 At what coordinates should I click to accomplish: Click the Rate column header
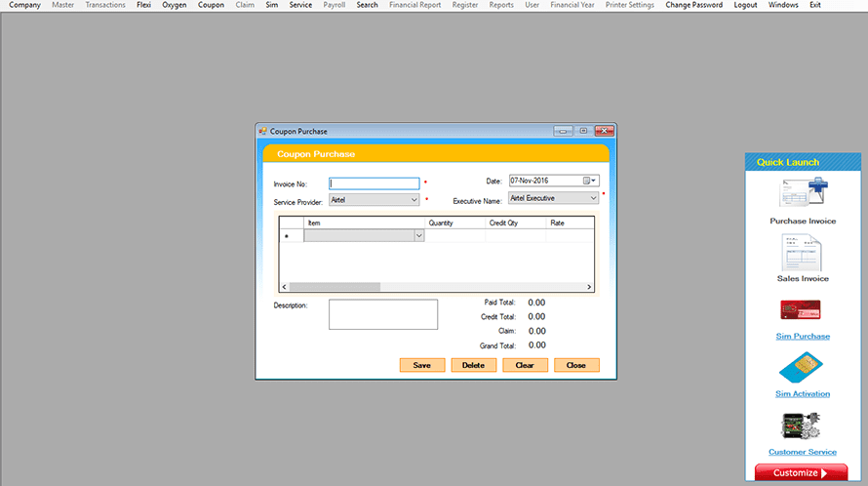coord(570,223)
